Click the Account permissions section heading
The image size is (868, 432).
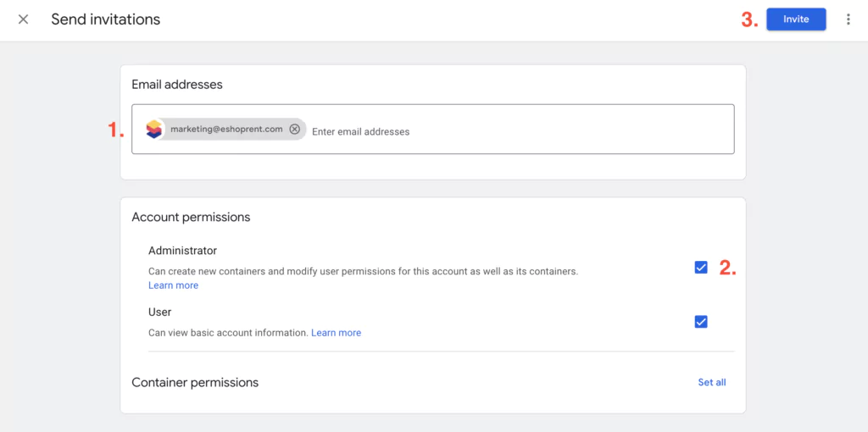(191, 217)
